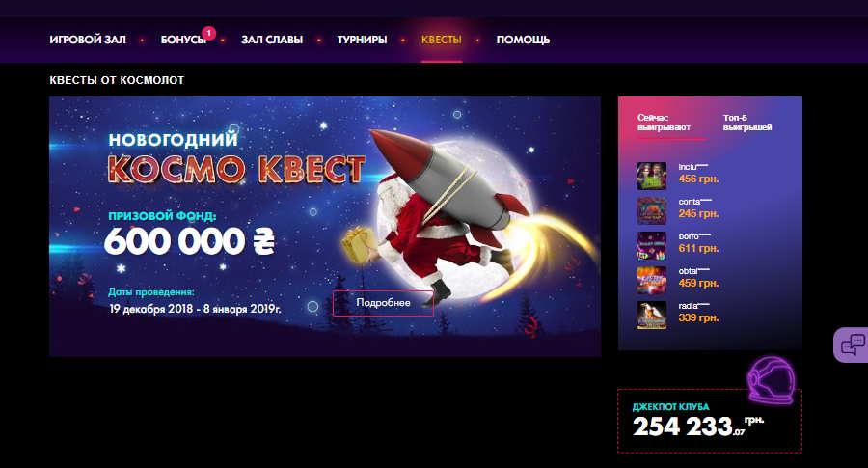Image resolution: width=868 pixels, height=468 pixels.
Task: Click the Джекпот клуба amount box
Action: coord(710,421)
